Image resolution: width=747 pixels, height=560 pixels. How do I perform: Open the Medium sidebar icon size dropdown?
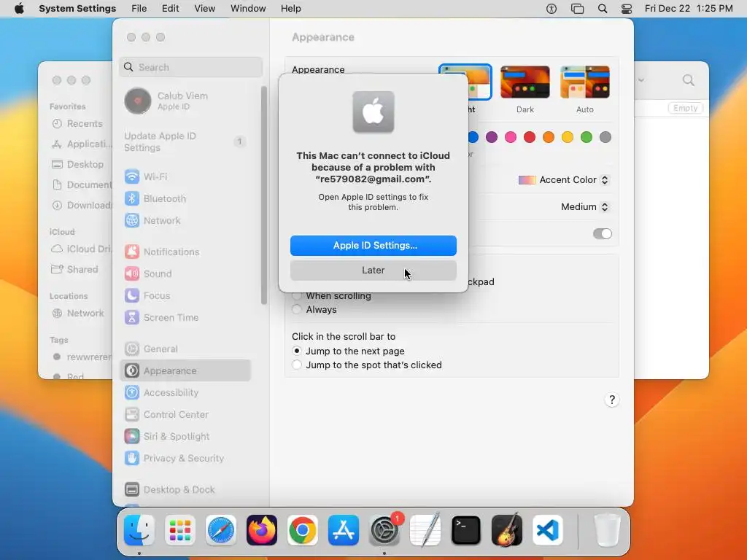[x=585, y=206]
